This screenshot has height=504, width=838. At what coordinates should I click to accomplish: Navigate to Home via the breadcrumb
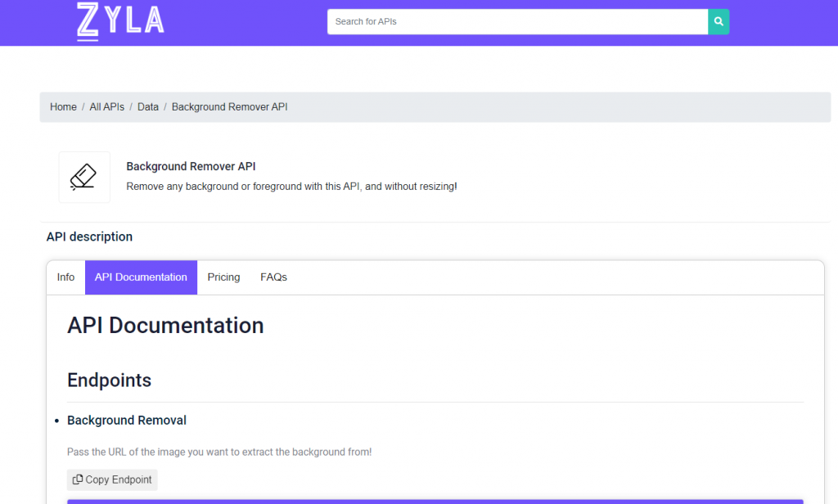(63, 106)
